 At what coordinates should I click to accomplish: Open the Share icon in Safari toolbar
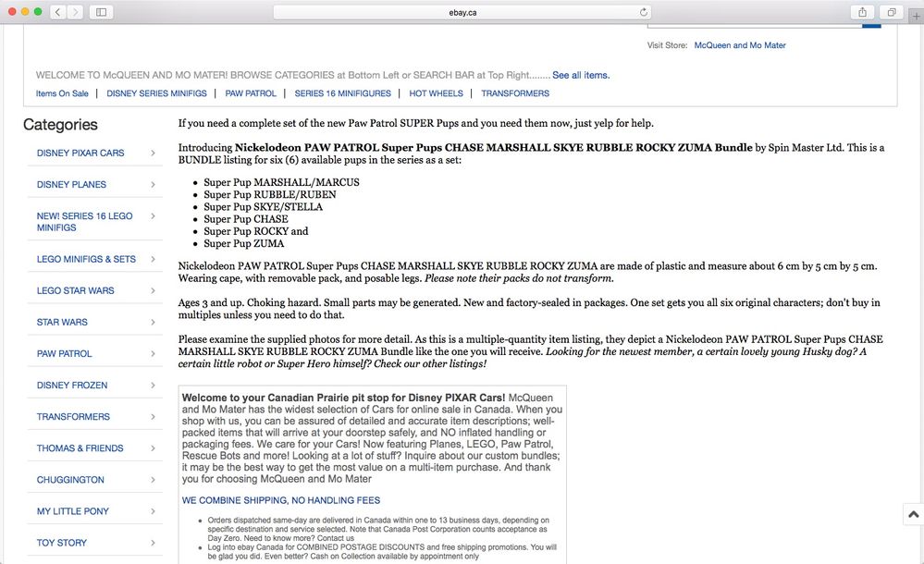pos(862,12)
